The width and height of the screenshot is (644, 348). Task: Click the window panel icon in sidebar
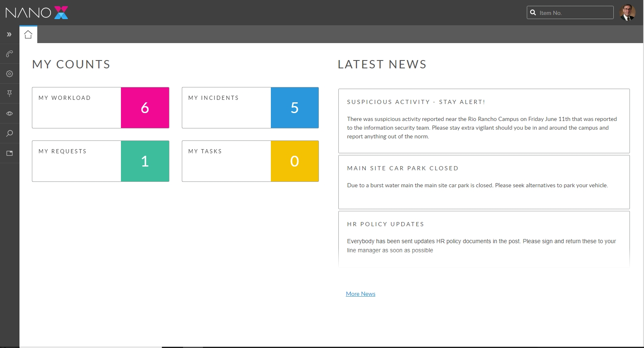point(10,153)
